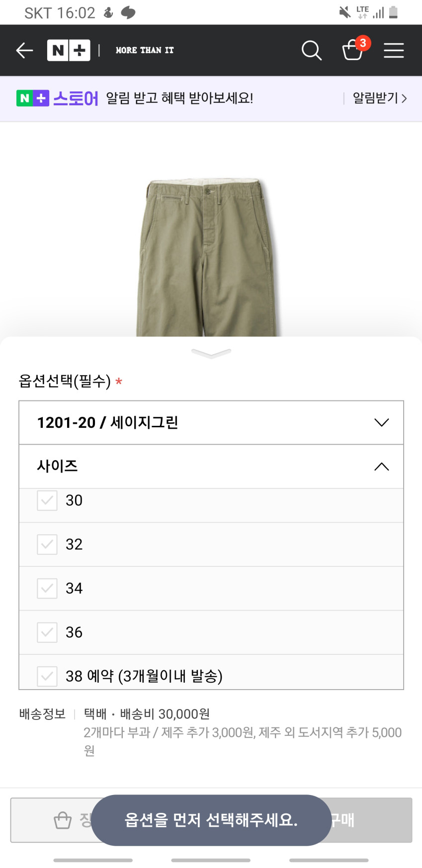Open the N+ store logo
This screenshot has width=422, height=868.
(x=69, y=50)
